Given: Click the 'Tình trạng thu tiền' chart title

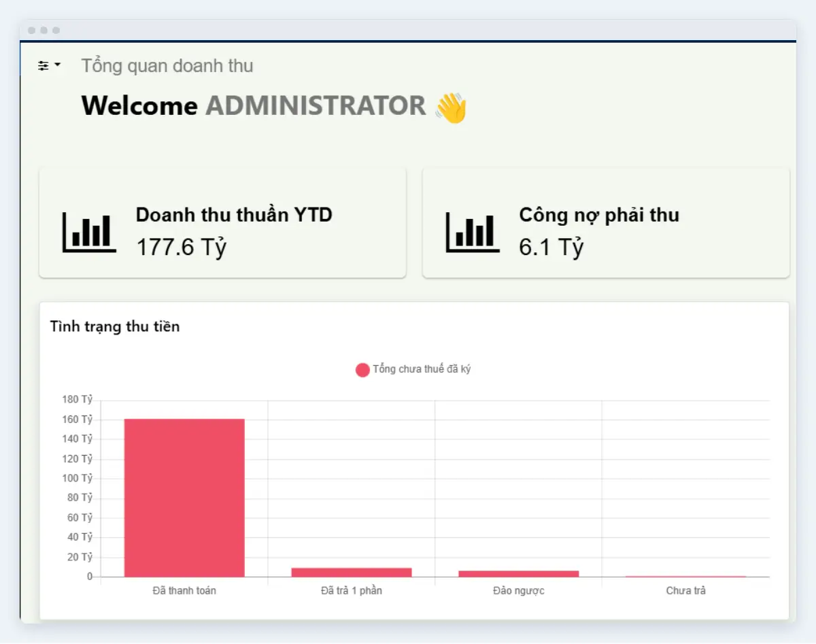Looking at the screenshot, I should pos(115,326).
